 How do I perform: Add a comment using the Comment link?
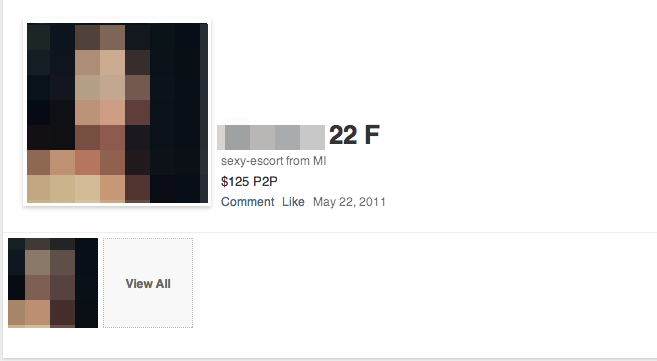247,202
